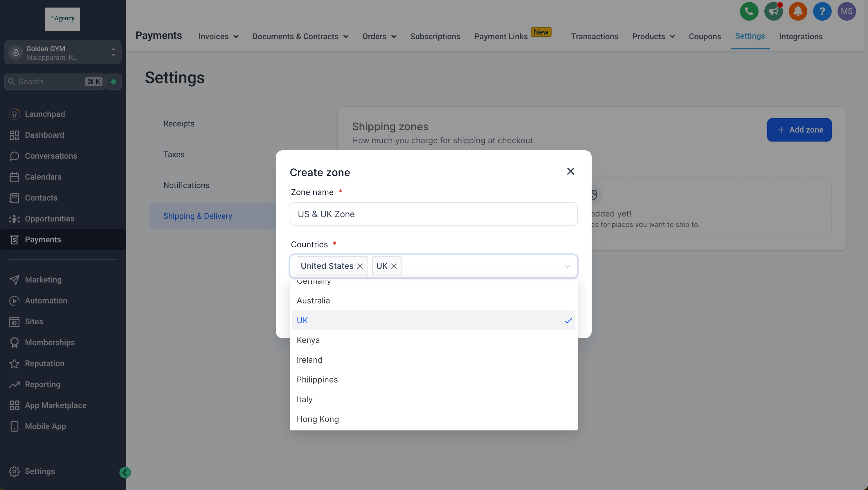The width and height of the screenshot is (868, 490).
Task: Remove United States tag from countries
Action: pos(360,266)
